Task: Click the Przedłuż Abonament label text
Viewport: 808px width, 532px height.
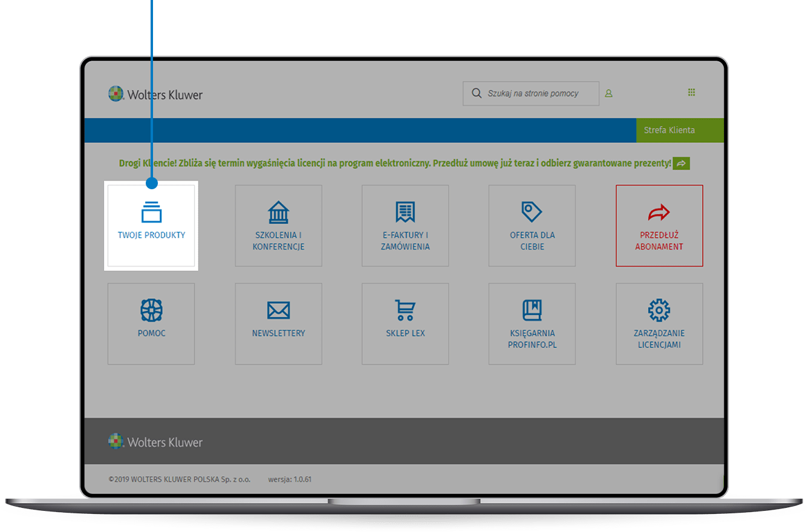Action: point(659,241)
